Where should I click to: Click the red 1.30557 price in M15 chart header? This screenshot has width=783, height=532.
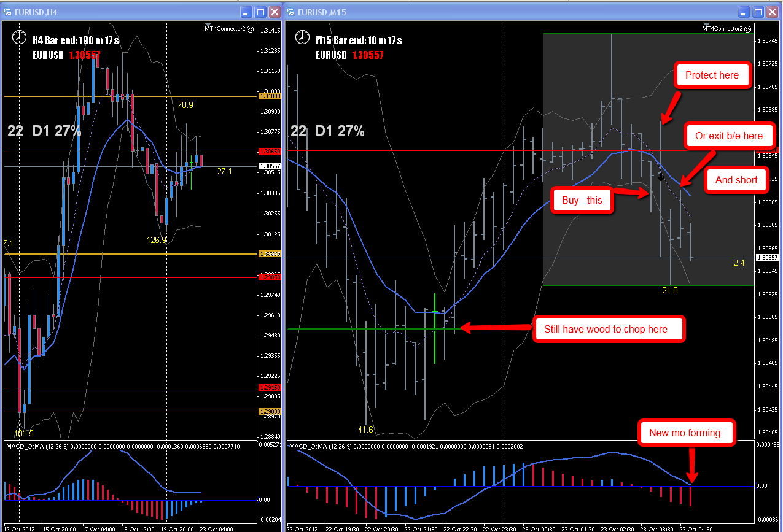pyautogui.click(x=368, y=55)
